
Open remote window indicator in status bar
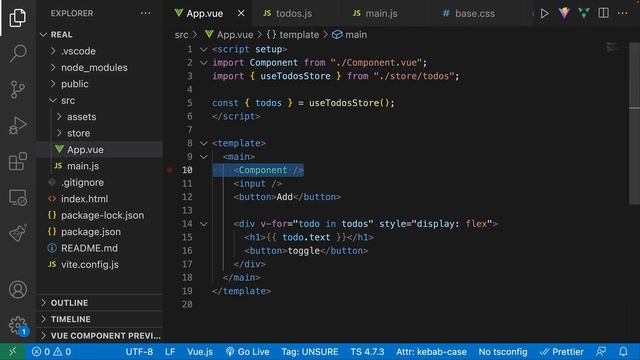(x=13, y=351)
